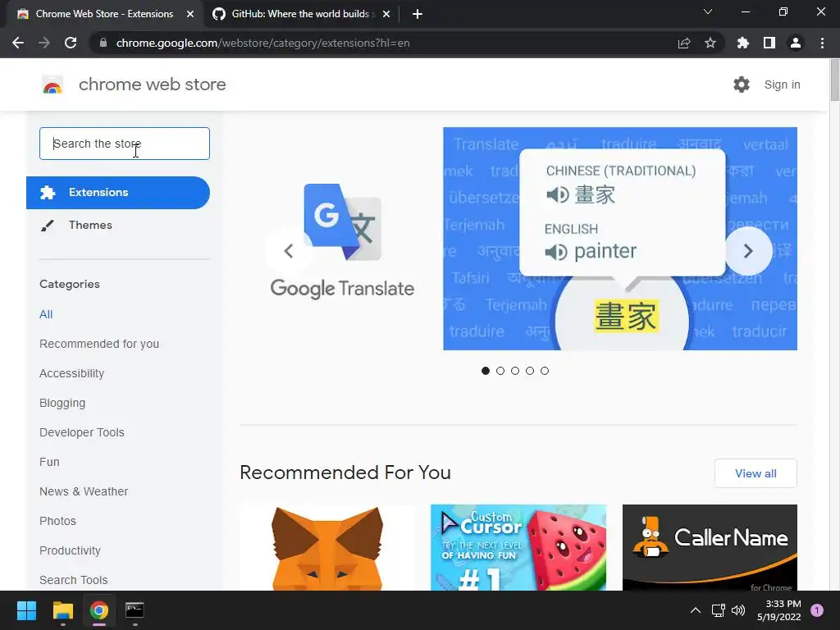Select the fourth carousel dot
Image resolution: width=840 pixels, height=630 pixels.
pos(530,371)
